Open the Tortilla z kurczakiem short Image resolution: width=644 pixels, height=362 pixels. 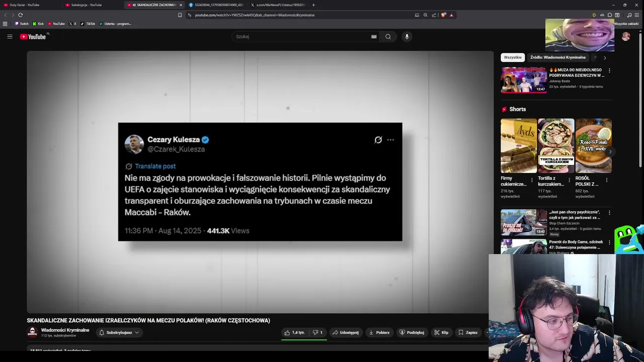tap(556, 146)
